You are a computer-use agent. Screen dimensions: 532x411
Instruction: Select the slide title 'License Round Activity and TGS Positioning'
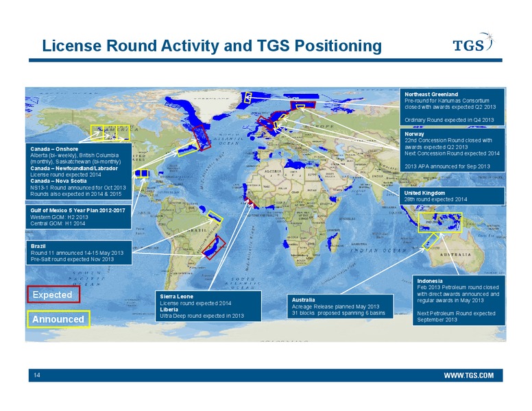tap(212, 46)
